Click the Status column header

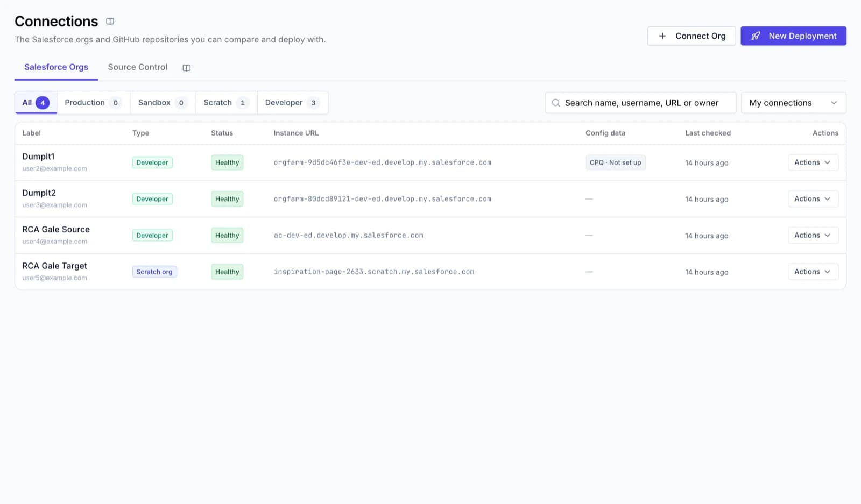pos(222,133)
